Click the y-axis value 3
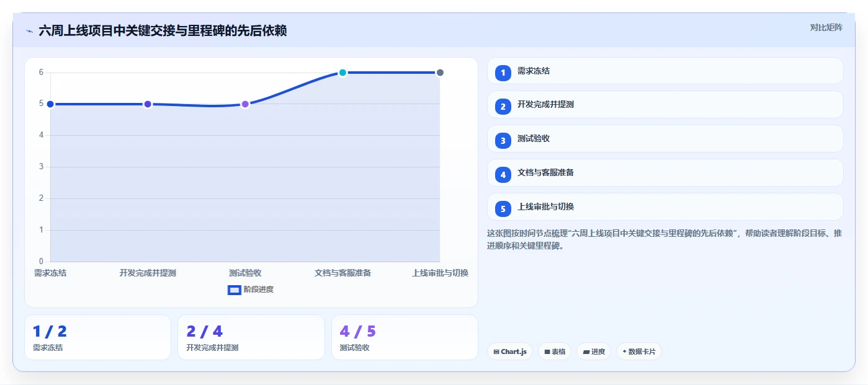 [41, 167]
